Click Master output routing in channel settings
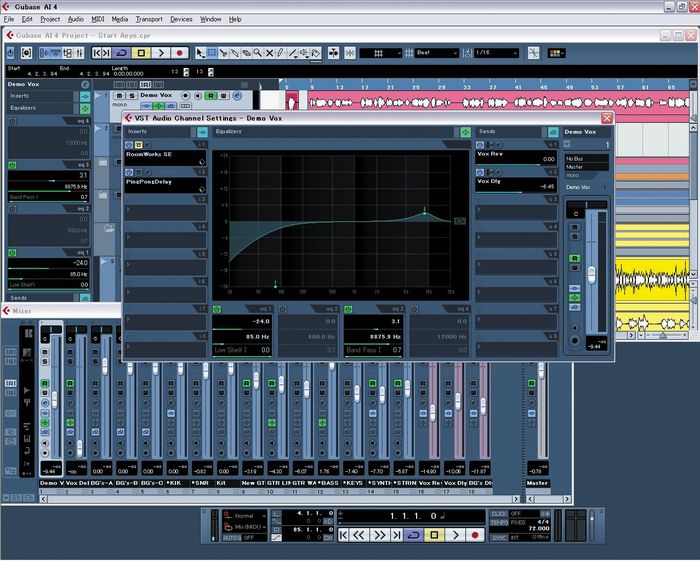 click(x=587, y=166)
